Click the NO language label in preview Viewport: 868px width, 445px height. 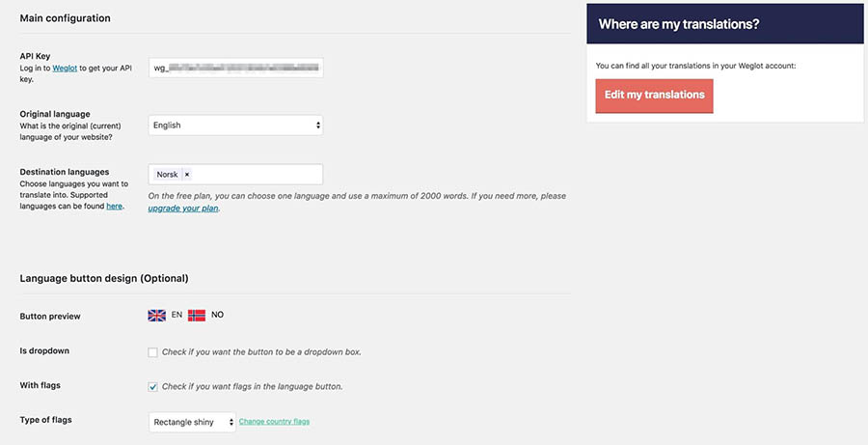point(217,315)
